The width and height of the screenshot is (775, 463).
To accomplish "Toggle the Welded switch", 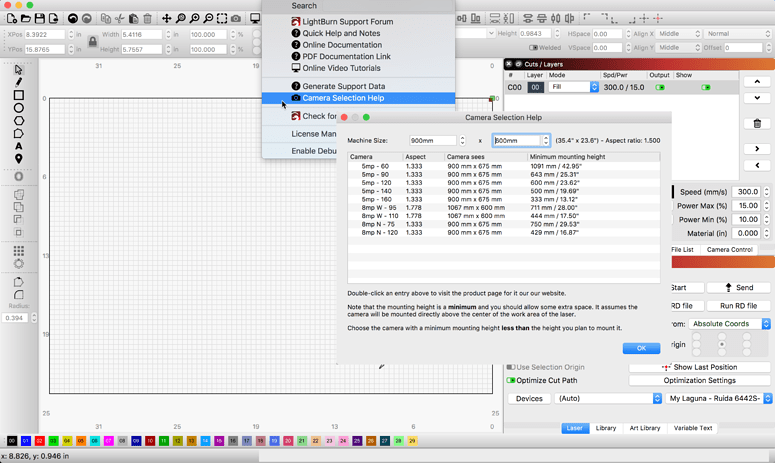I will coord(533,48).
